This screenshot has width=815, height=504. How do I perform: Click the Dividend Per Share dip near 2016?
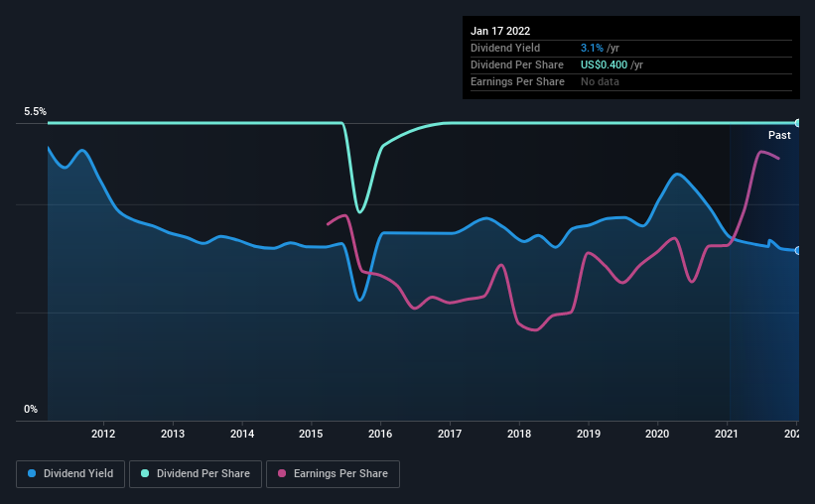point(359,210)
